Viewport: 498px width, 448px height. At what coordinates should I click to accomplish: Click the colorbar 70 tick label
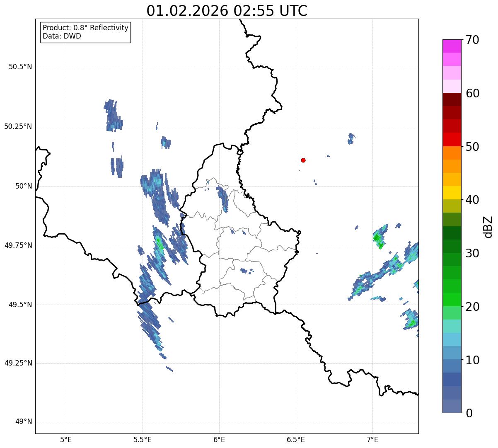pos(472,40)
